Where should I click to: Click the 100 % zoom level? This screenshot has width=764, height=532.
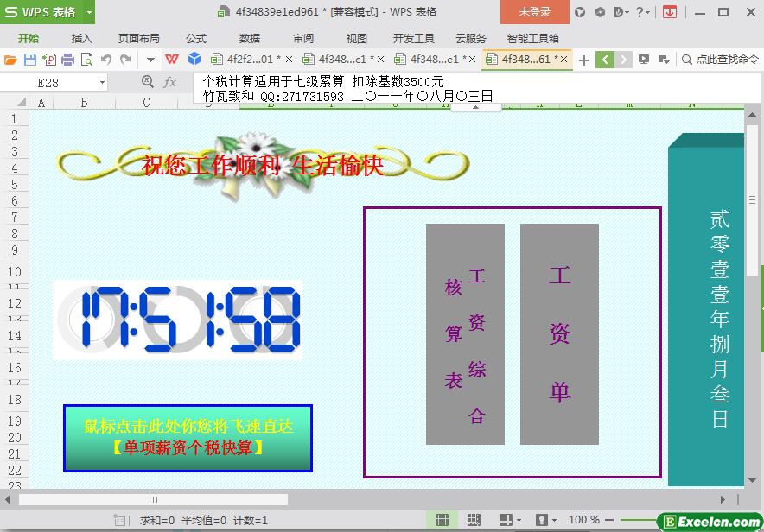pos(583,520)
